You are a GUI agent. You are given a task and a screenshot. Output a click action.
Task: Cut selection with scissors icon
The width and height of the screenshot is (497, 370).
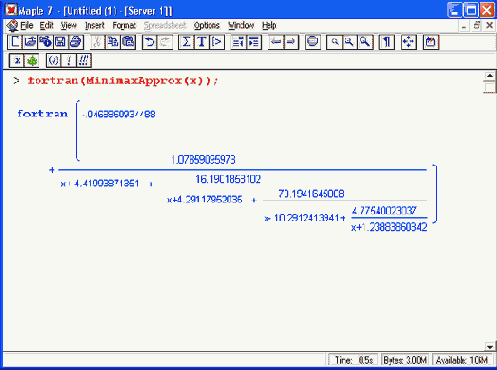point(97,42)
